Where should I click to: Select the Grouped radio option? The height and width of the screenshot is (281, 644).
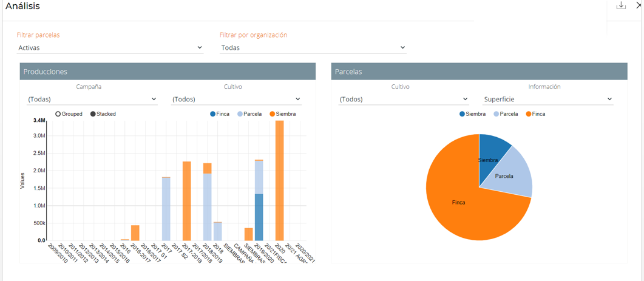58,114
